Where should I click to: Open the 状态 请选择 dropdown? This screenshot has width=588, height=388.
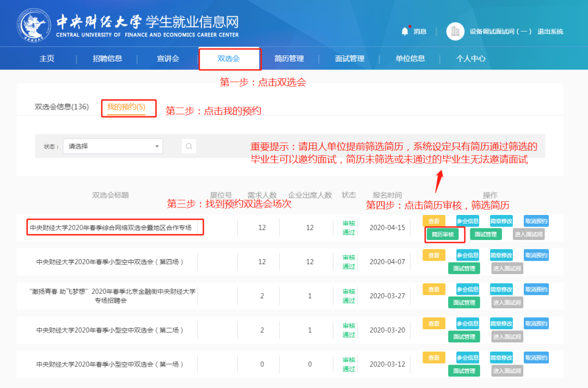coord(113,146)
